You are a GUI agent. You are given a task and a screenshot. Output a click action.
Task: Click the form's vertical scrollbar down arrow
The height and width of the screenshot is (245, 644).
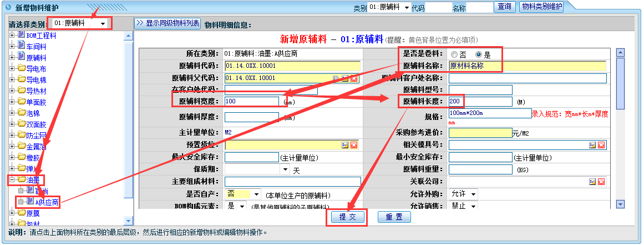click(621, 204)
